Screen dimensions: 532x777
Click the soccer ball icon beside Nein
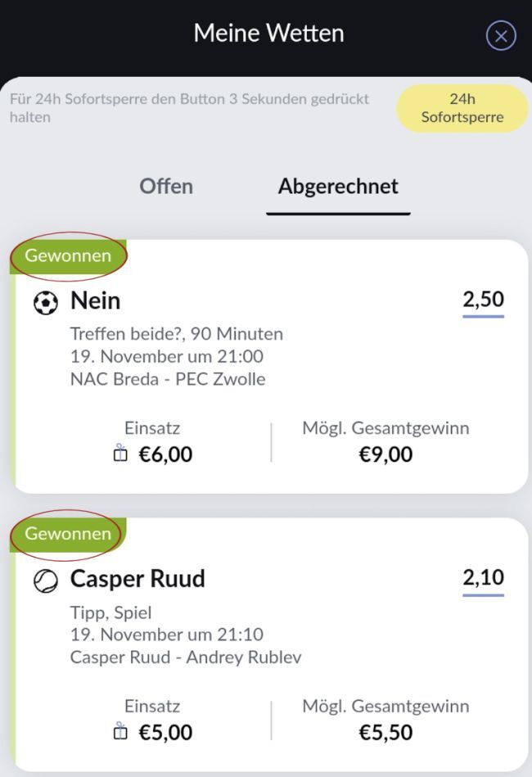click(x=46, y=304)
